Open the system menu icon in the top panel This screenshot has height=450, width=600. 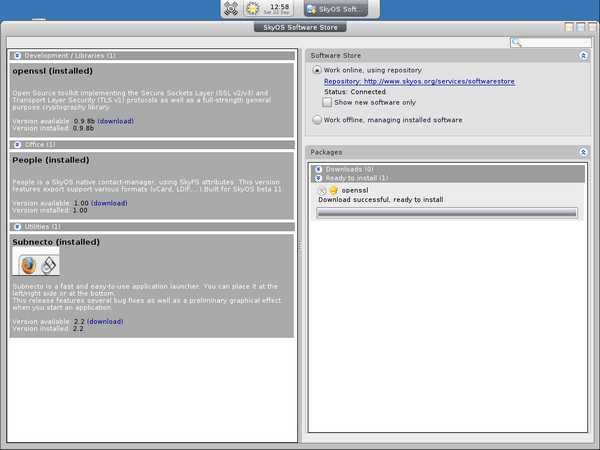click(231, 8)
